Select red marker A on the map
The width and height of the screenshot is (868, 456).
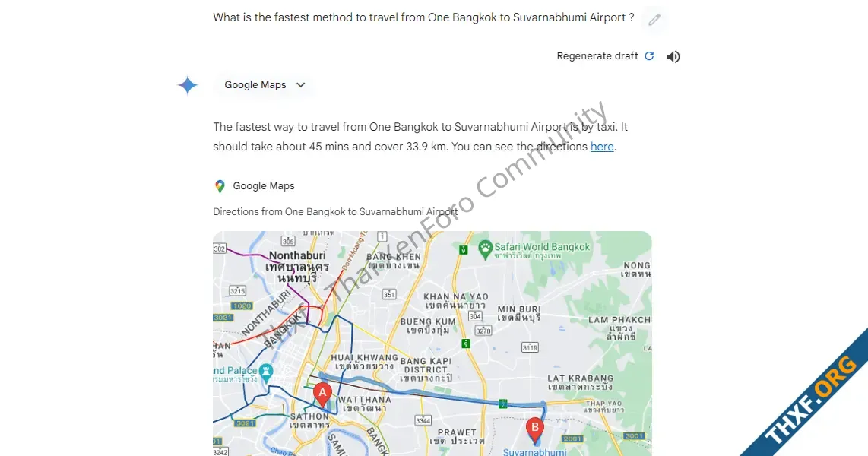[x=322, y=395]
